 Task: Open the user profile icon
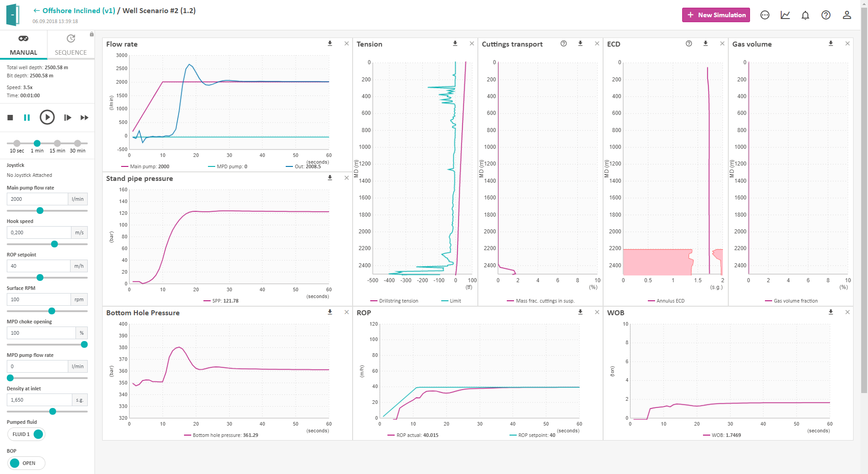point(846,15)
